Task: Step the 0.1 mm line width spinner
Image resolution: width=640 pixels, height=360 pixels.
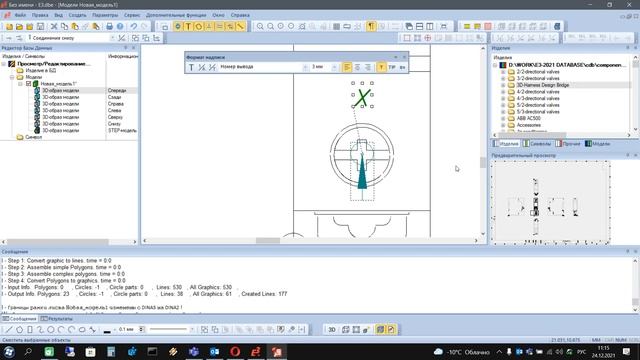Action: tap(142, 329)
